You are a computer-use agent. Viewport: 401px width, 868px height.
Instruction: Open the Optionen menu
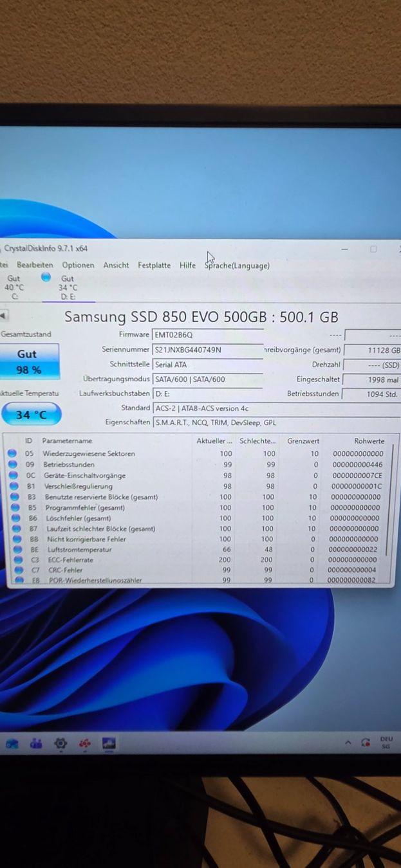point(78,265)
